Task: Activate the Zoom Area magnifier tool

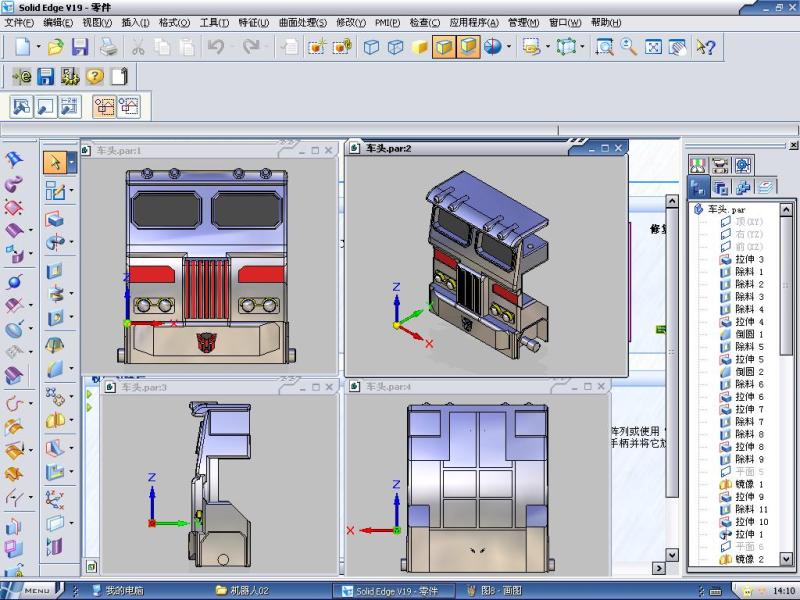Action: click(x=605, y=47)
